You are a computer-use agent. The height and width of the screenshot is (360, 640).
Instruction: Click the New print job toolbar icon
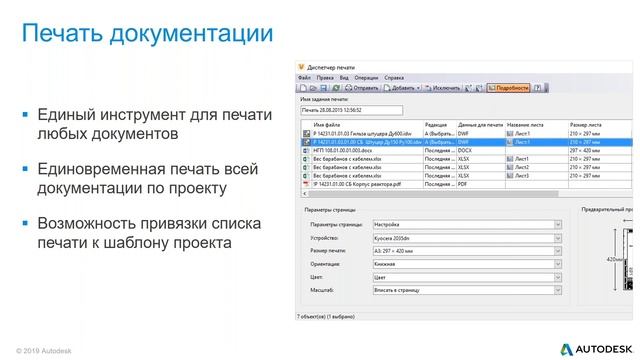303,88
